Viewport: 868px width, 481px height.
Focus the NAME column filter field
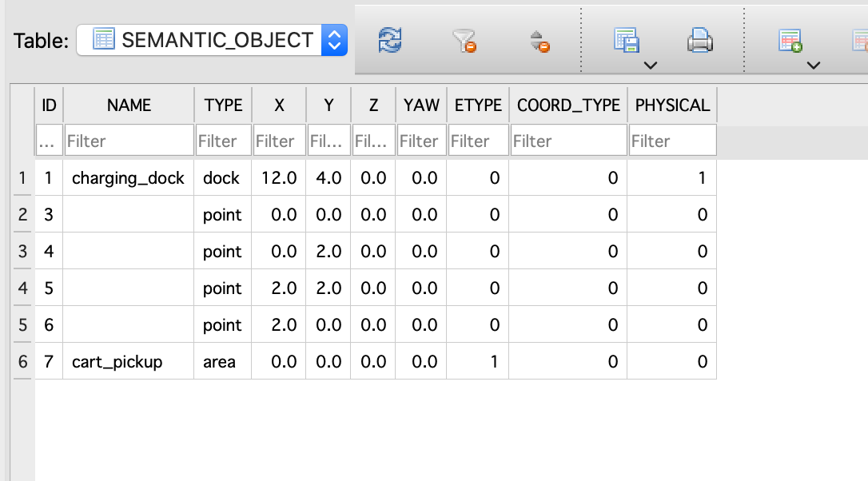coord(129,141)
